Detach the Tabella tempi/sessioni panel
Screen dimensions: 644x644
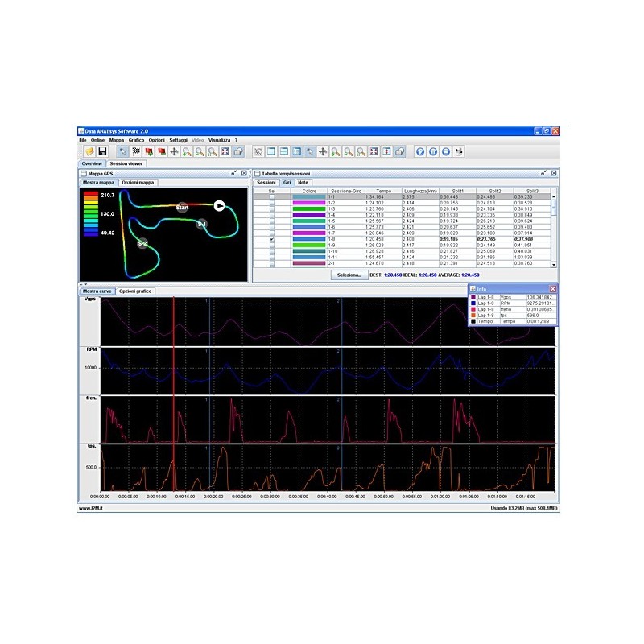(544, 173)
